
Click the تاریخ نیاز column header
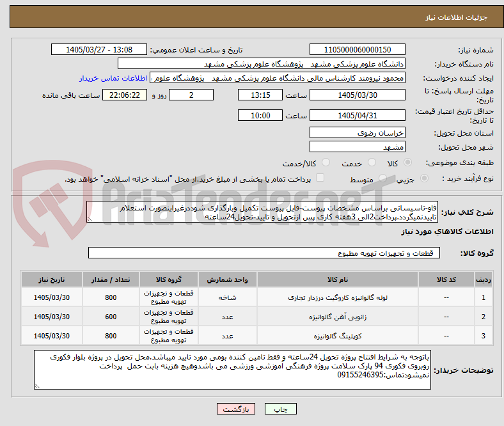[52, 280]
